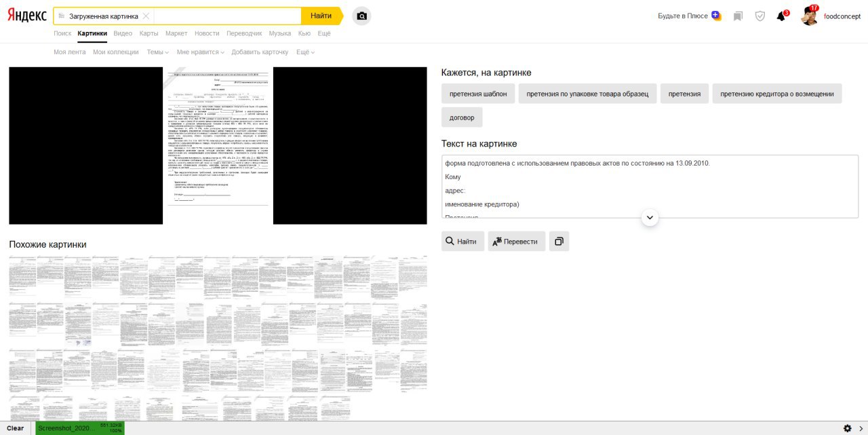Open the Карты tab

(149, 33)
